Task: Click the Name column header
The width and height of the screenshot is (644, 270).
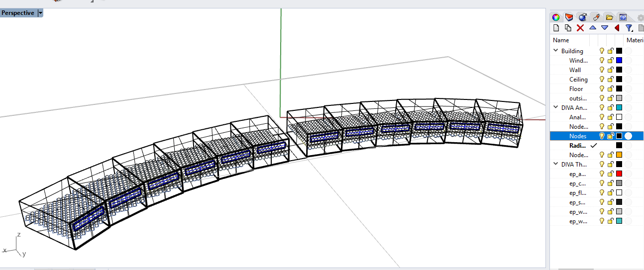Action: point(561,40)
